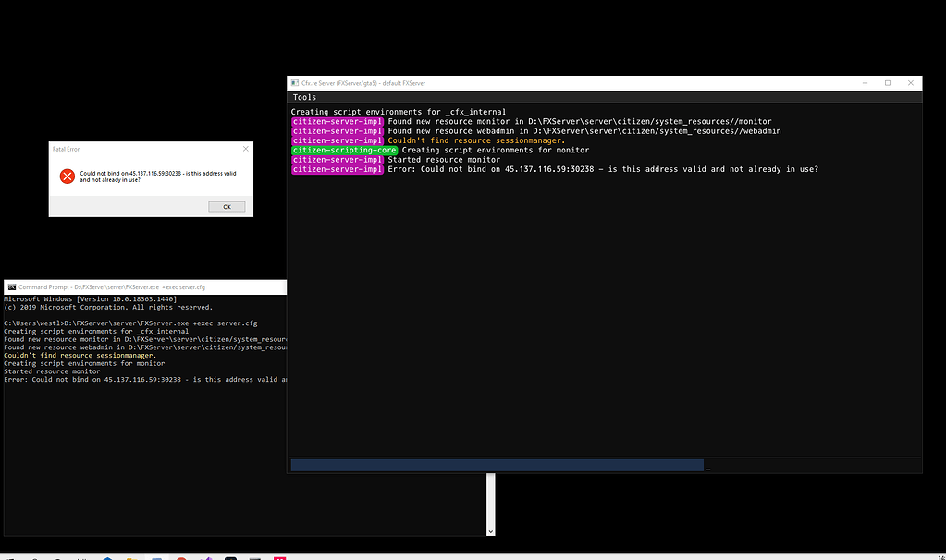Image resolution: width=946 pixels, height=560 pixels.
Task: Click the Command Prompt window title text
Action: point(112,287)
